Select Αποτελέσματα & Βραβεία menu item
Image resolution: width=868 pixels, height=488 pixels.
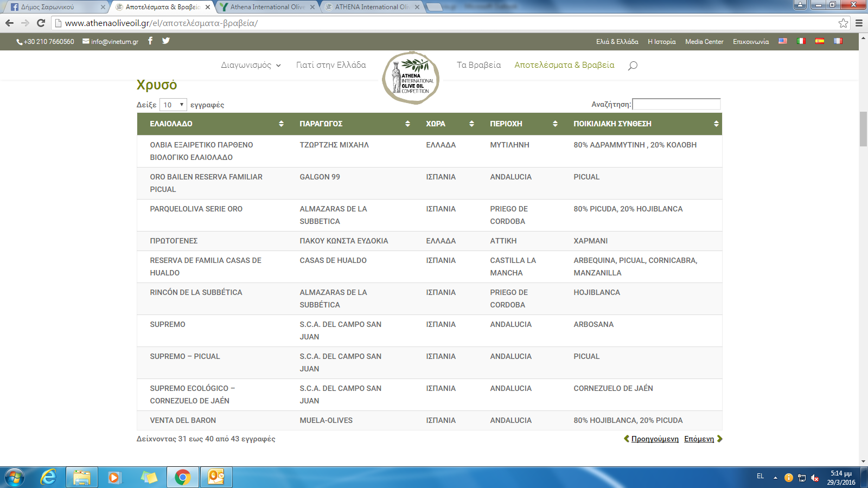pyautogui.click(x=564, y=65)
